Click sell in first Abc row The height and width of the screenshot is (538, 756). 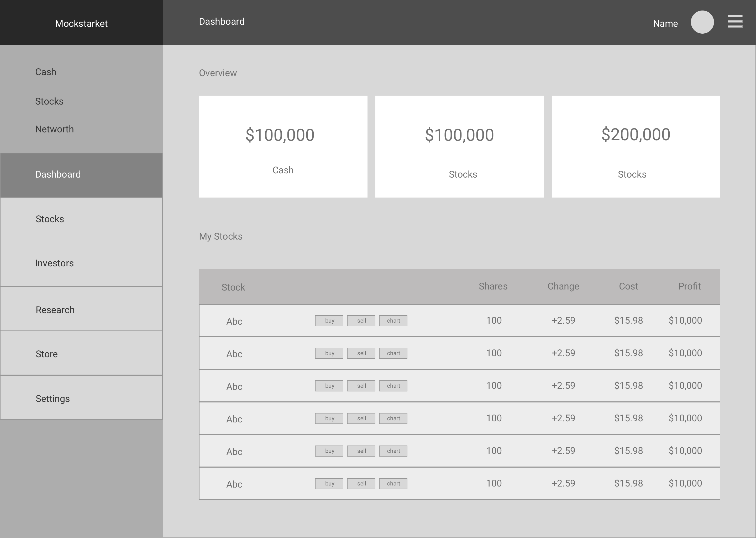361,321
